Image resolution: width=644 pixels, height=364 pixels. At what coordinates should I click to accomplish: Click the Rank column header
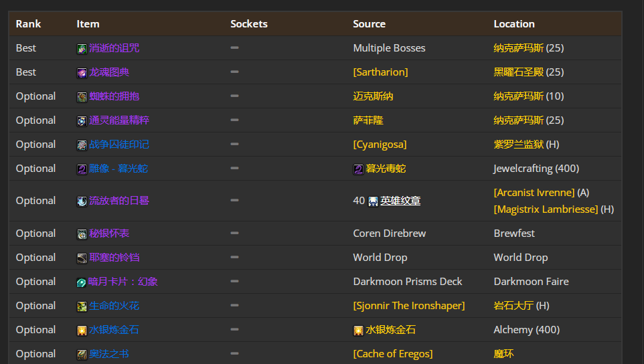(28, 24)
